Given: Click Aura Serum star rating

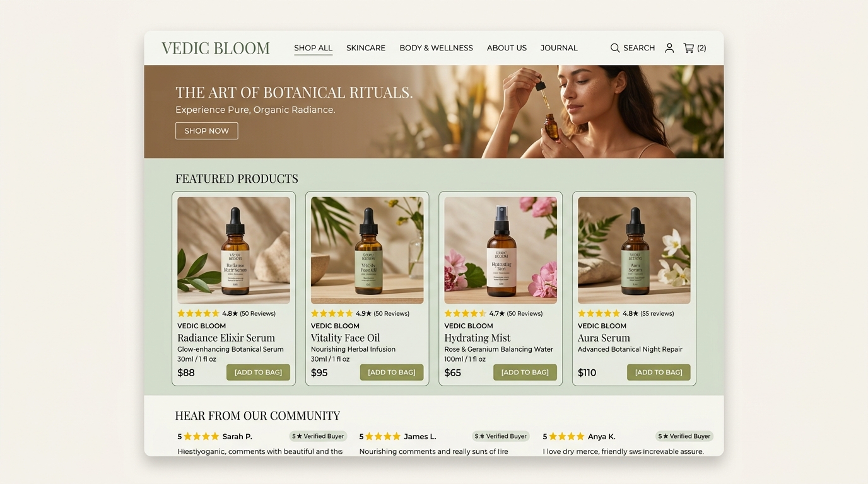Looking at the screenshot, I should [x=599, y=313].
